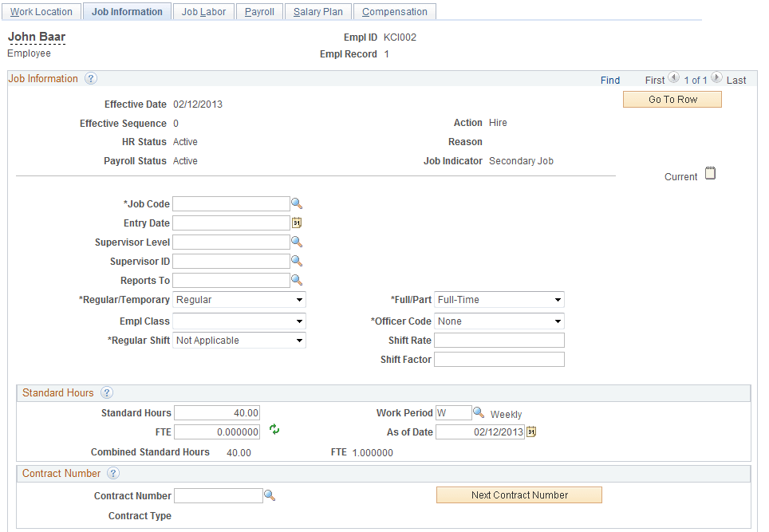Focus the Shift Rate input field

499,341
